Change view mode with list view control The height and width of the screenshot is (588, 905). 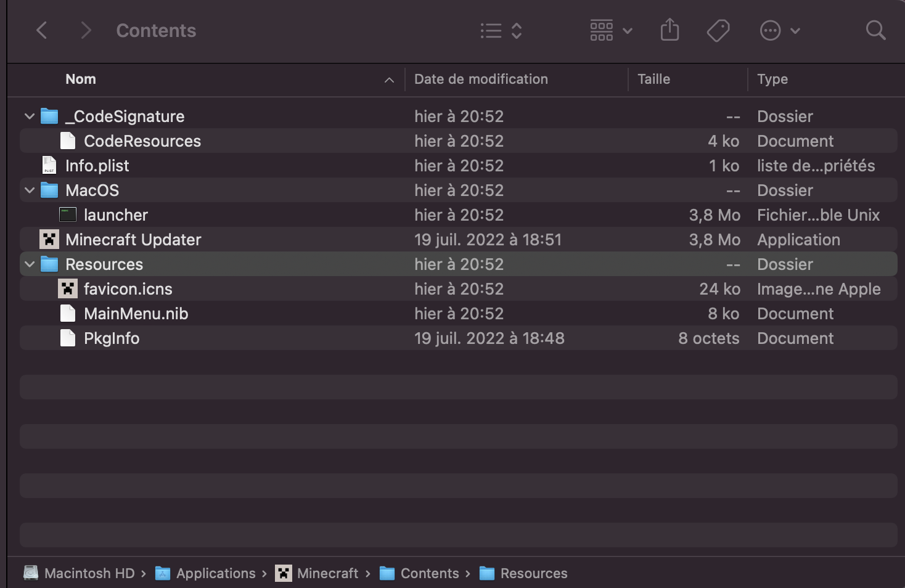tap(501, 30)
